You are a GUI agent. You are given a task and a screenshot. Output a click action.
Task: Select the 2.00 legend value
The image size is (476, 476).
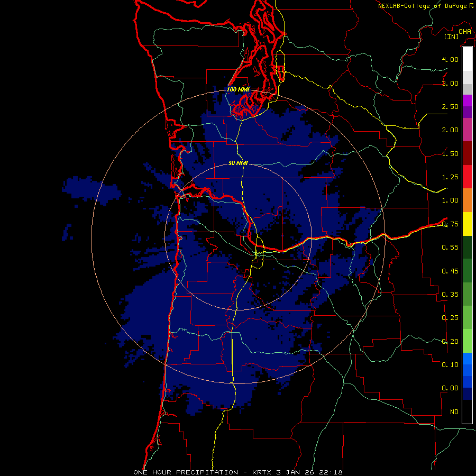point(450,130)
